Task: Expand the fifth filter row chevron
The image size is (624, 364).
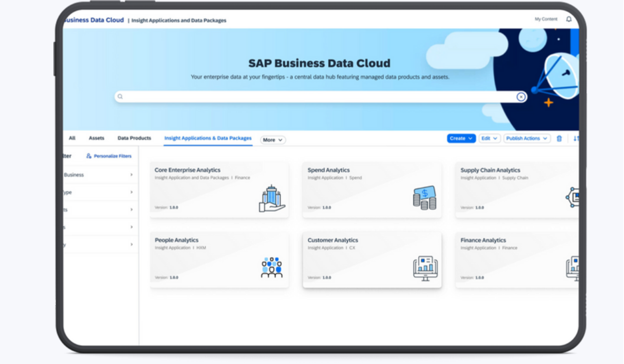Action: pyautogui.click(x=131, y=244)
